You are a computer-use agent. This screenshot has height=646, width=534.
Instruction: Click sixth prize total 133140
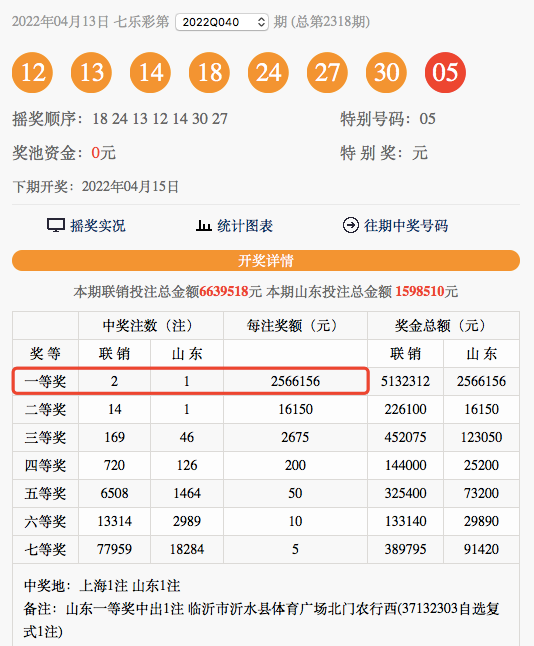pyautogui.click(x=405, y=521)
